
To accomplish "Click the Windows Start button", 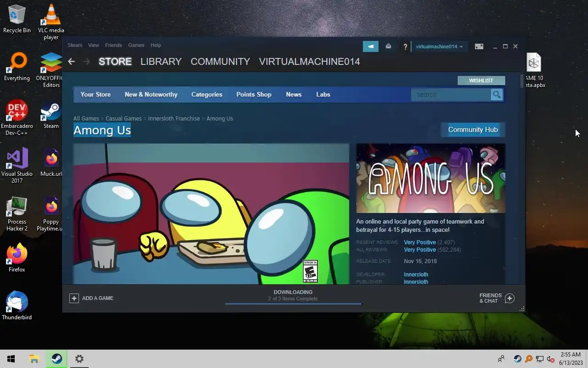I will click(11, 359).
